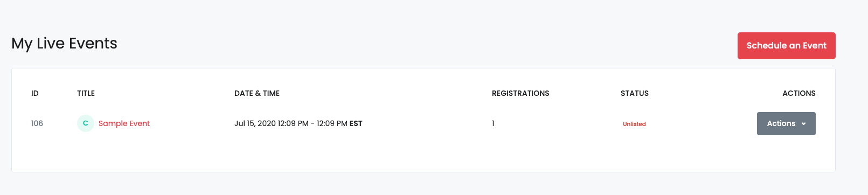The width and height of the screenshot is (868, 195).
Task: Click the REGISTRATIONS column header
Action: tap(520, 93)
